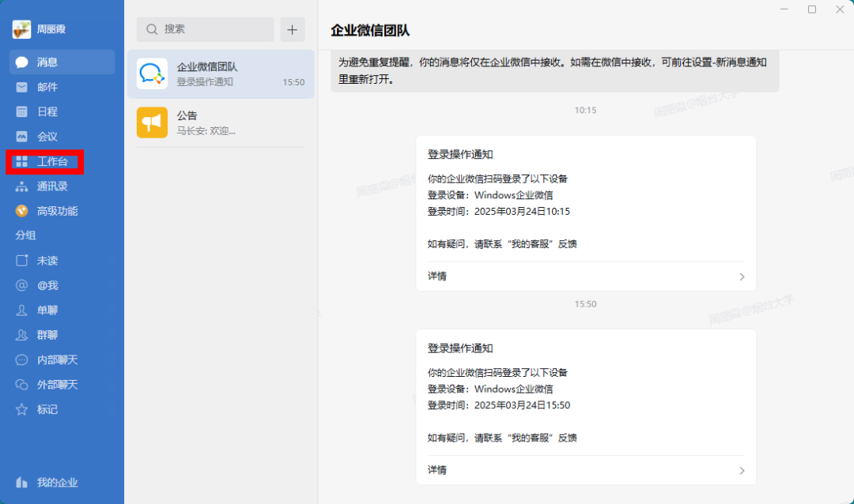Open the 日程 calendar icon
Screen dimensions: 854x504
22,112
